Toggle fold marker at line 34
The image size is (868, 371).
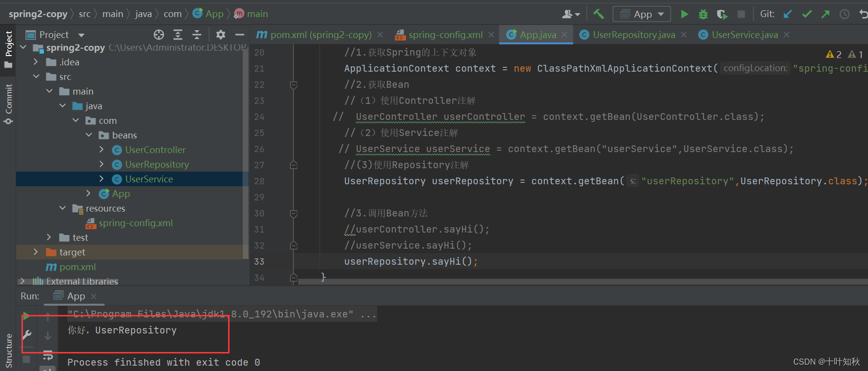pyautogui.click(x=293, y=278)
